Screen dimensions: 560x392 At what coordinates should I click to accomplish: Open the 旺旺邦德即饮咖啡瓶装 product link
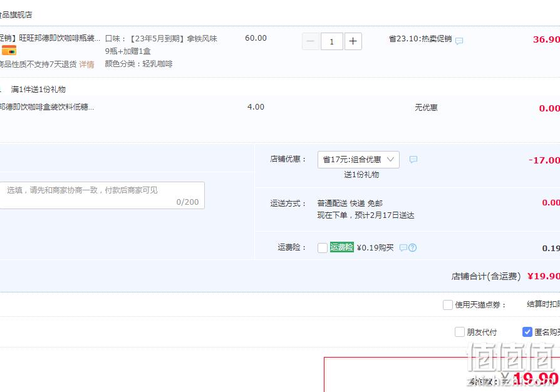point(50,38)
